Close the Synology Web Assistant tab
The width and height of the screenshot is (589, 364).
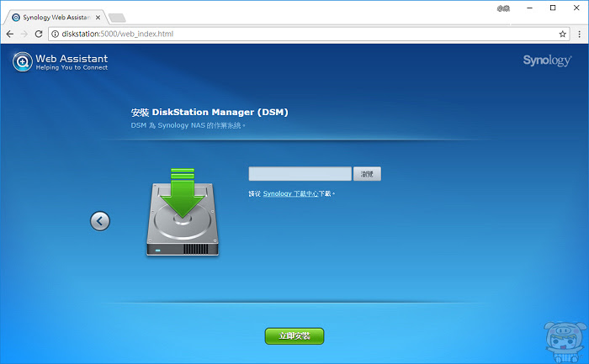[x=98, y=18]
